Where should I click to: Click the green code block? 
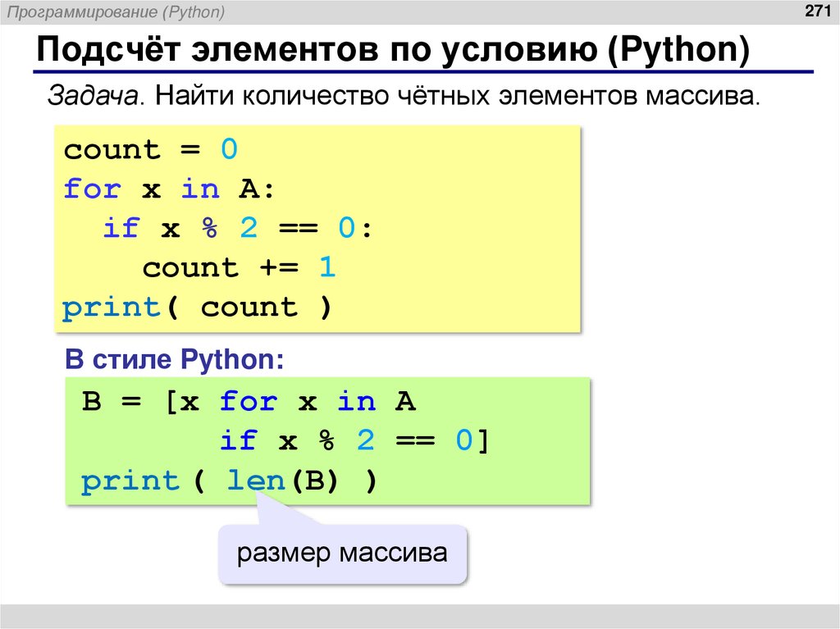pyautogui.click(x=328, y=440)
